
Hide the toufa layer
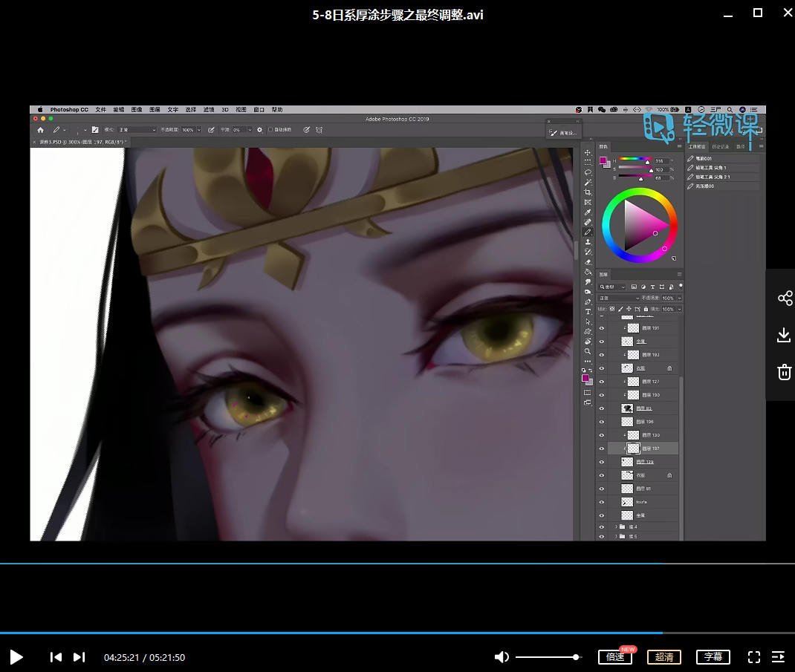tap(602, 502)
